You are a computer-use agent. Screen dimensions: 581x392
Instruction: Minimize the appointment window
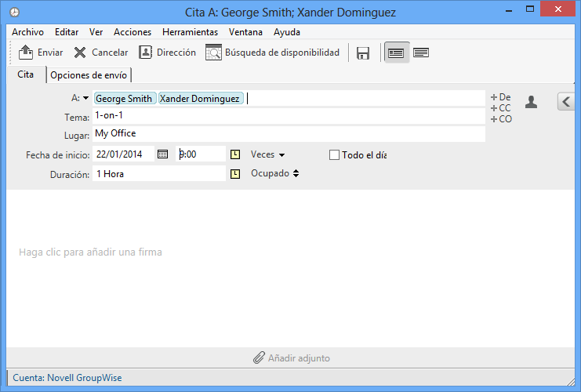click(509, 9)
